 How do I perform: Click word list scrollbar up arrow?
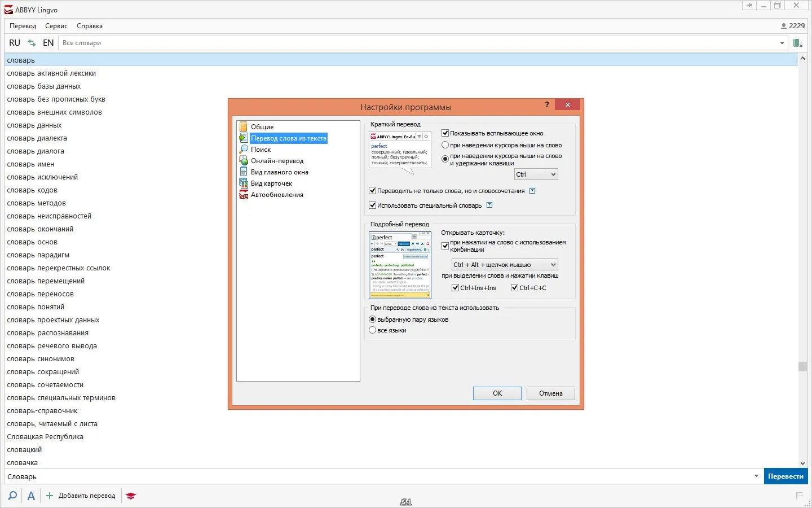[803, 58]
